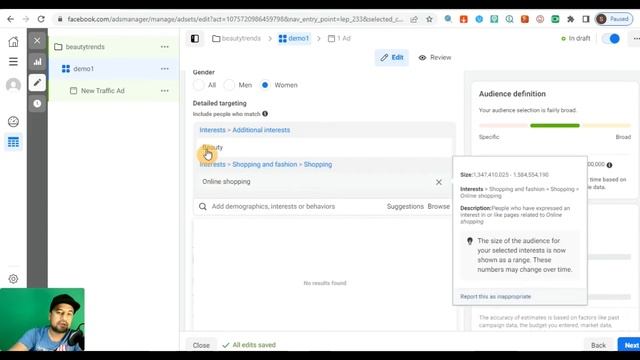Select the pencil edit icon in dark strip
The width and height of the screenshot is (640, 360).
point(37,82)
